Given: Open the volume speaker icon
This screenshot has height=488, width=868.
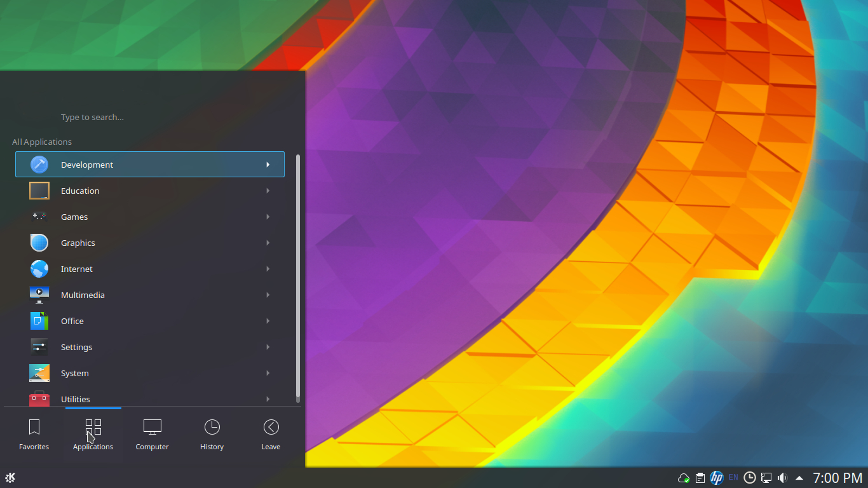Looking at the screenshot, I should (x=782, y=478).
